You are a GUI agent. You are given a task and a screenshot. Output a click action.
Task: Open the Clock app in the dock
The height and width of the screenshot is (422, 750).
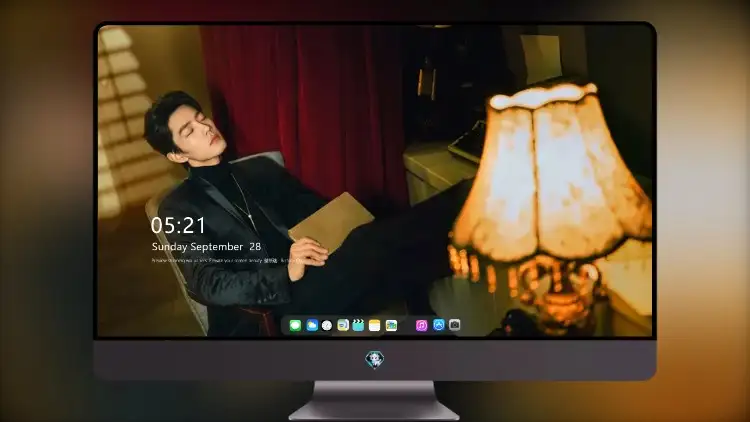[327, 325]
